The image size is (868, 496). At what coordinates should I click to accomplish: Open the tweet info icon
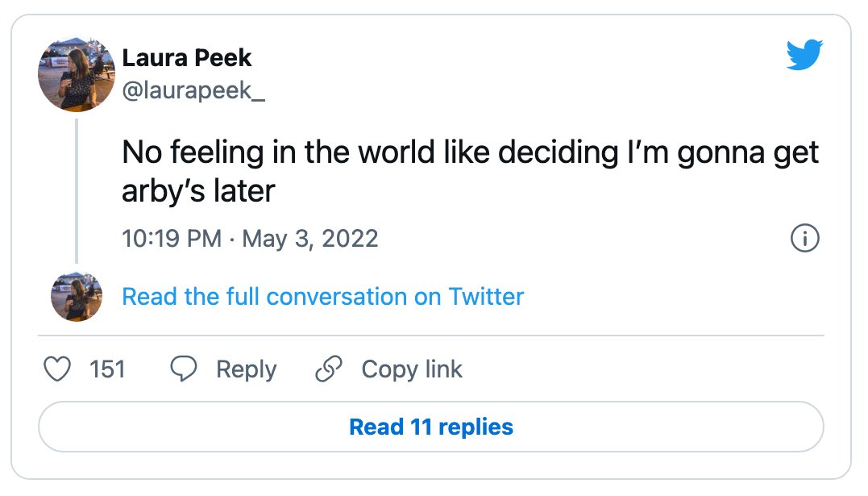coord(804,238)
